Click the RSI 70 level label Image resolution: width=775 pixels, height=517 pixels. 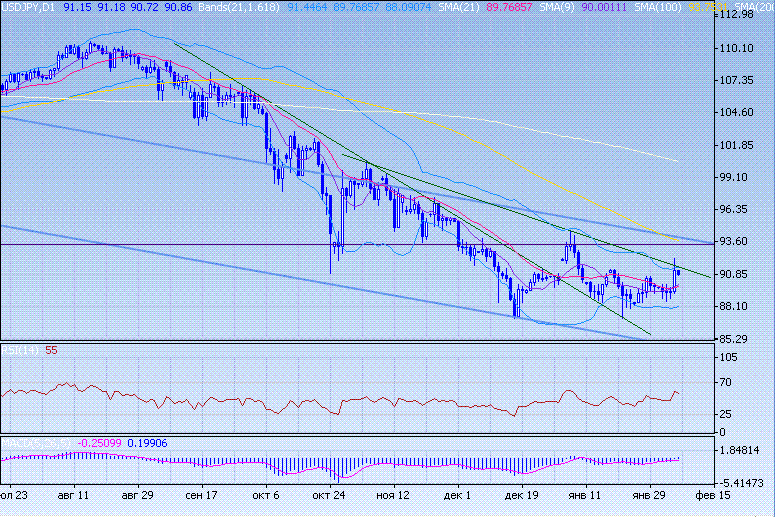[x=728, y=382]
